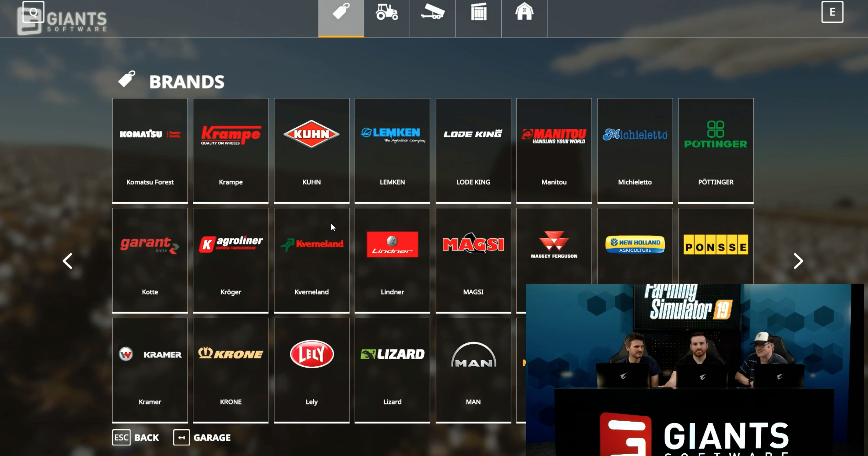
Task: Select the KUHN brand tile
Action: click(x=311, y=150)
